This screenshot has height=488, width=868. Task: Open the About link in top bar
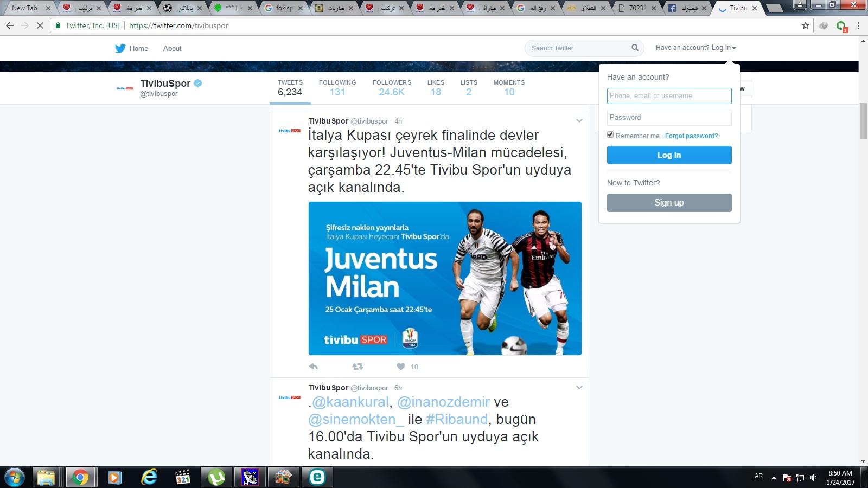[x=172, y=48]
